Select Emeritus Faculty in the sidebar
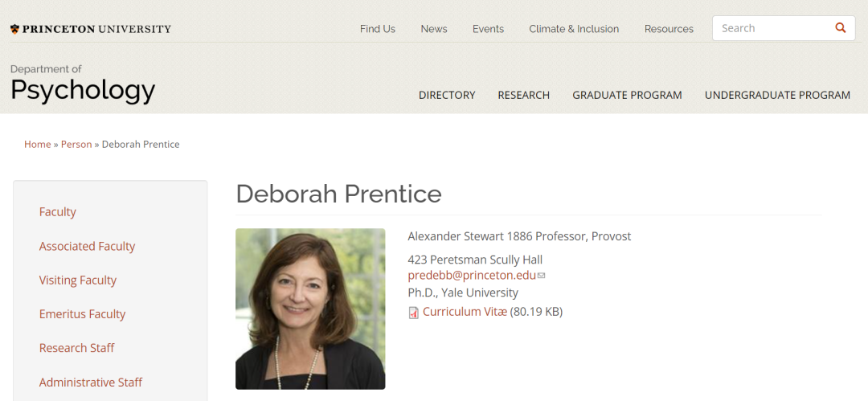868x401 pixels. click(x=83, y=314)
